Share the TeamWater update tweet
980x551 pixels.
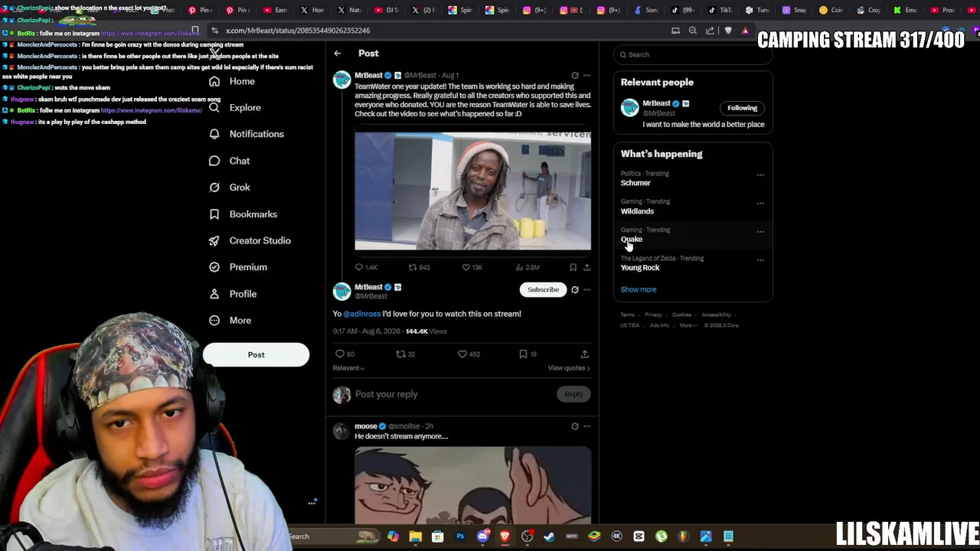tap(587, 267)
